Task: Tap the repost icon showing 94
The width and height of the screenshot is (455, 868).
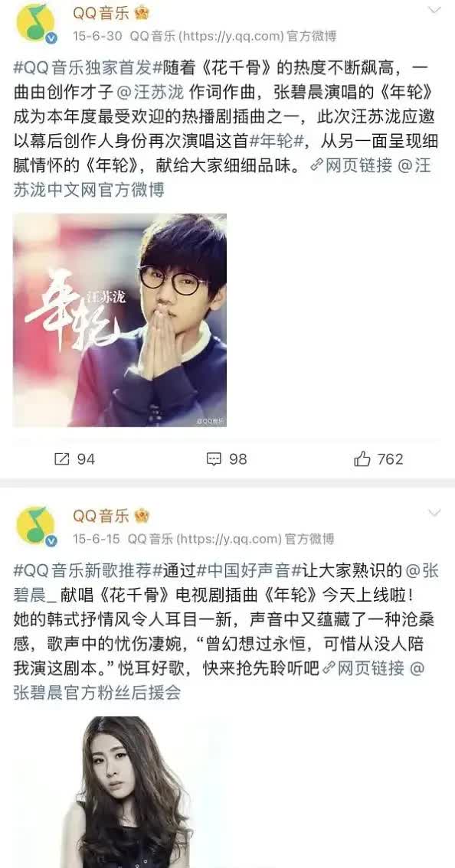Action: coord(61,459)
